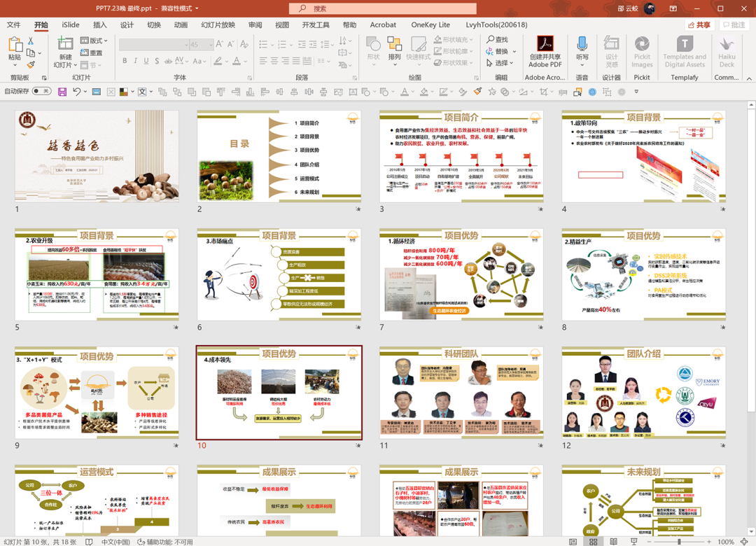Switch to the OneKey Lite tab
This screenshot has height=546, width=756.
pyautogui.click(x=430, y=24)
